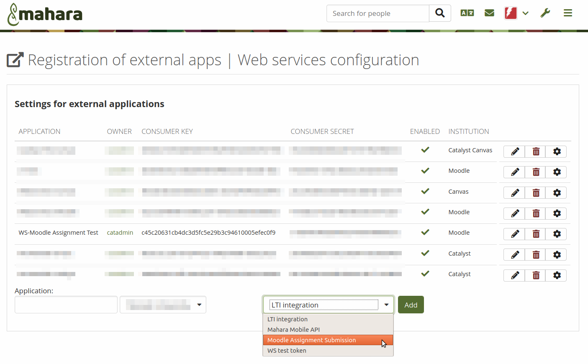Edit the WS-Moodle Assignment Test application
The image size is (588, 364).
[x=515, y=234]
